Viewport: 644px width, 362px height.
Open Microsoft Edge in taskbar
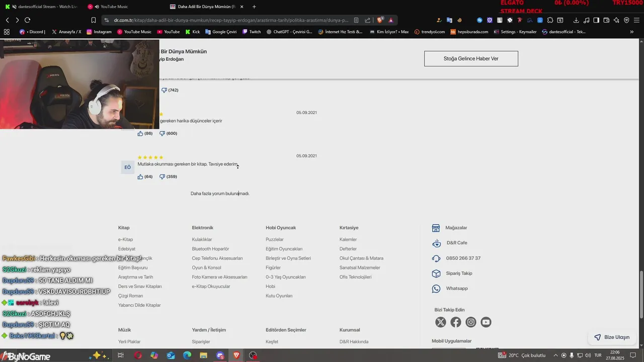click(x=187, y=355)
